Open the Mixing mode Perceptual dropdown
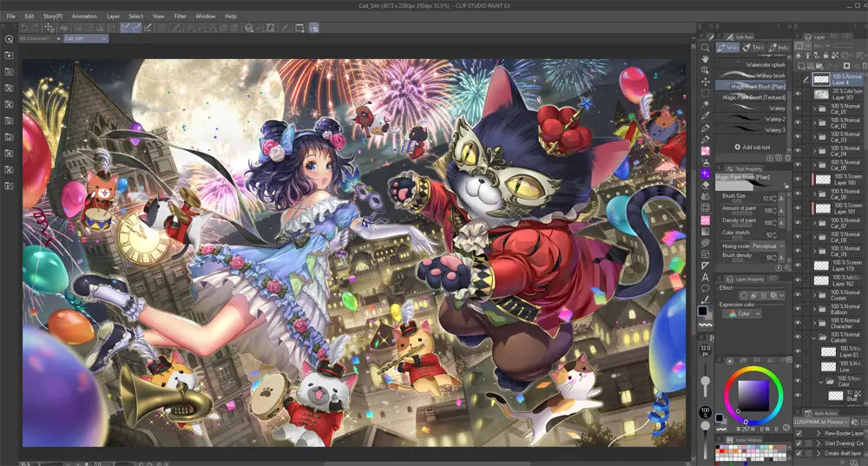Image resolution: width=868 pixels, height=466 pixels. (768, 246)
